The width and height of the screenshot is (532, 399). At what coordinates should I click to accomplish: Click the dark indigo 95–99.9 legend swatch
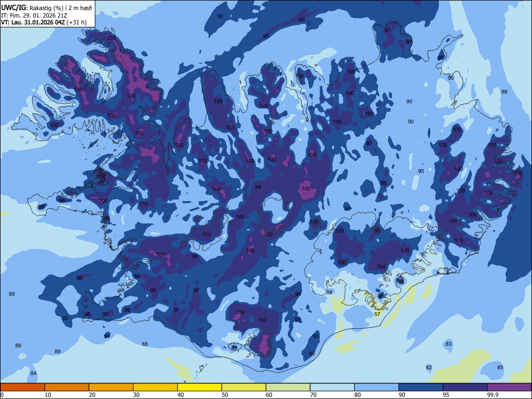[x=465, y=387]
